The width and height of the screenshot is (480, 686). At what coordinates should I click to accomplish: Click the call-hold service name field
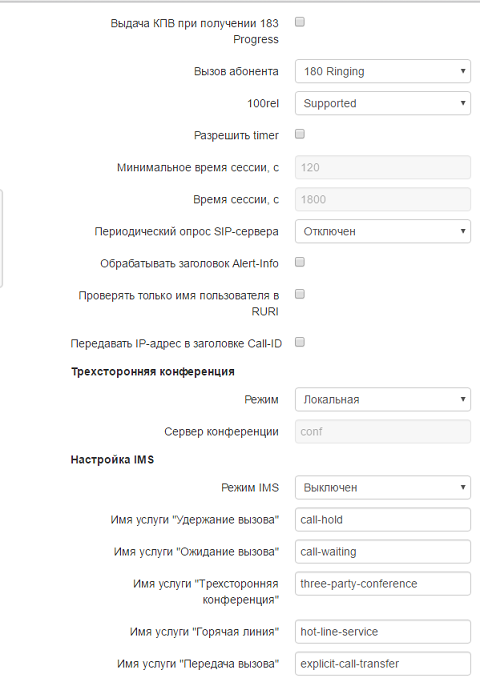383,520
